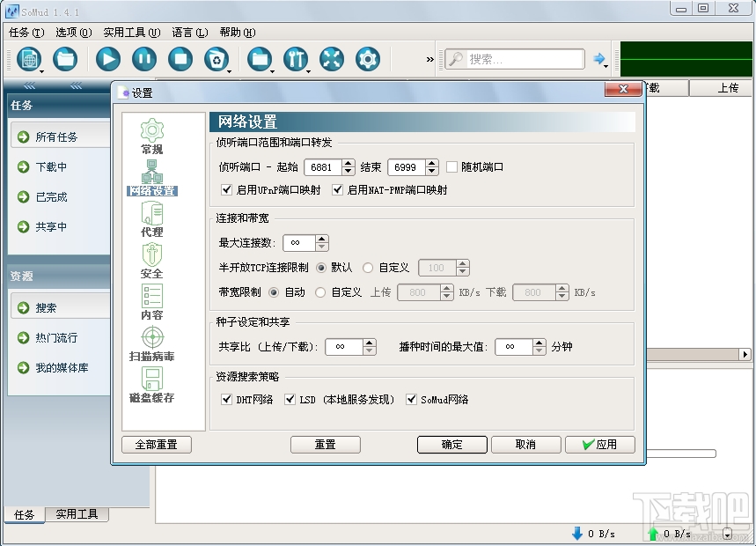
Task: Open dropdown arrow beside the recycle-bin icon
Action: [x=229, y=71]
